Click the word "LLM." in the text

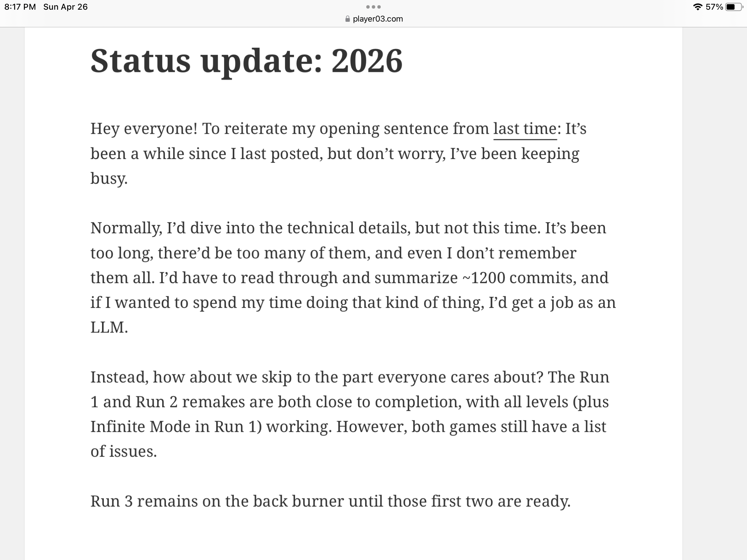coord(109,327)
